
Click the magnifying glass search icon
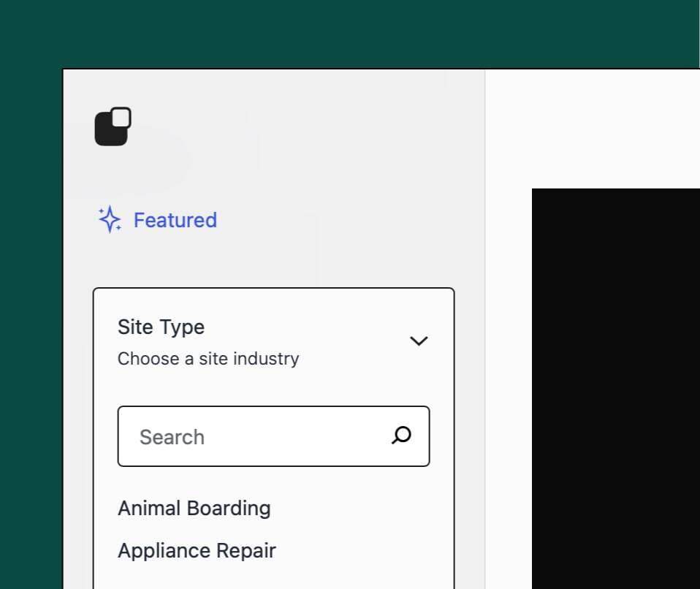pos(401,436)
